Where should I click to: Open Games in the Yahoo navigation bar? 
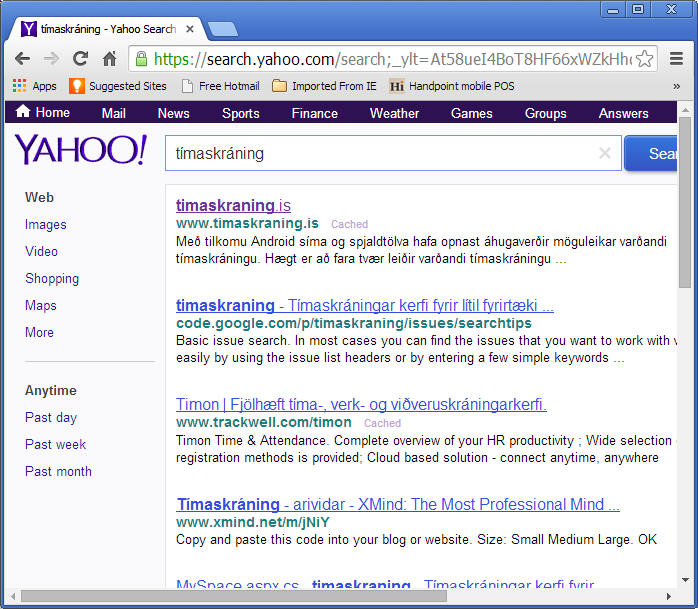(471, 113)
